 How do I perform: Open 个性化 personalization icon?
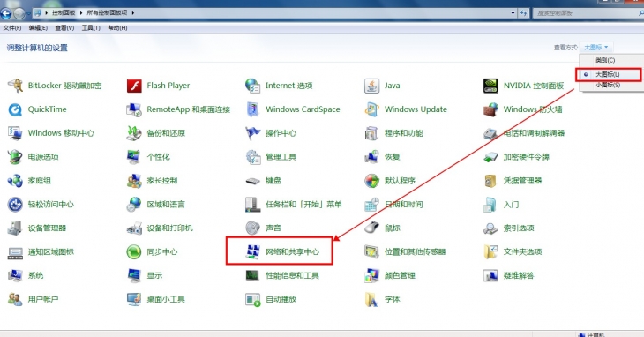134,157
